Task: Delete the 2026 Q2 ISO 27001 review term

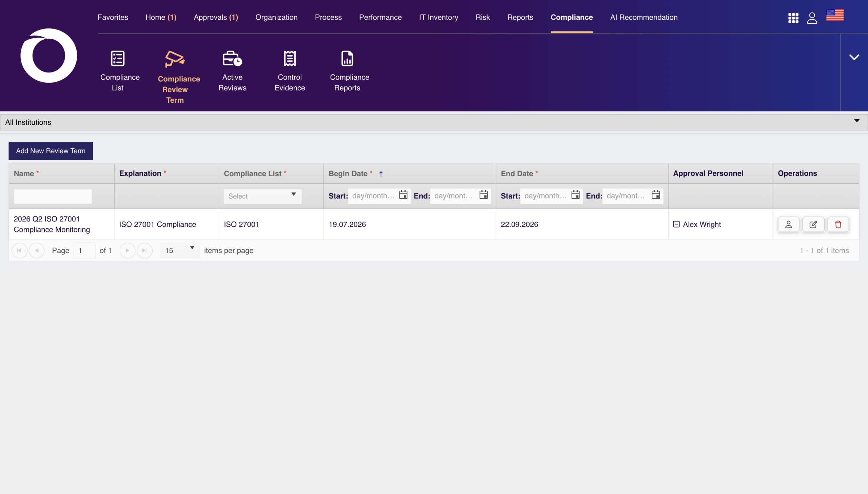Action: click(838, 224)
